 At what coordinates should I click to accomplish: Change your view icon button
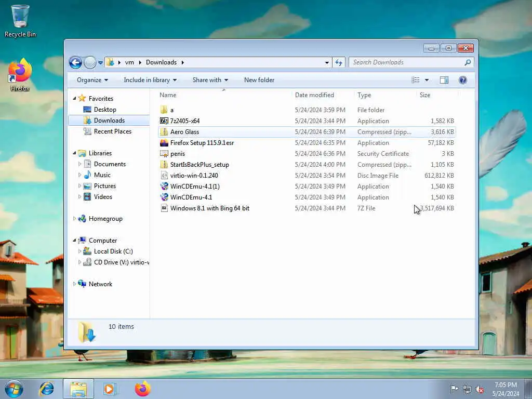pos(416,80)
